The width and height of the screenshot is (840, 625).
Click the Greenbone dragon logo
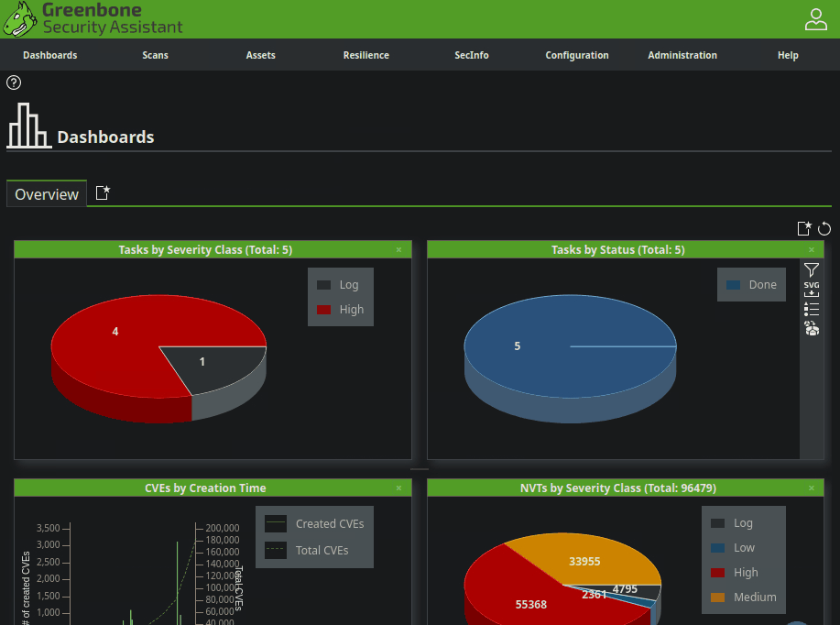click(x=20, y=19)
